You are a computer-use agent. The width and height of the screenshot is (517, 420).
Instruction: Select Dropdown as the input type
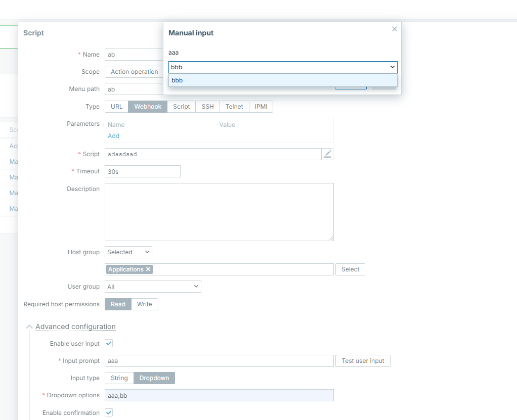[154, 378]
